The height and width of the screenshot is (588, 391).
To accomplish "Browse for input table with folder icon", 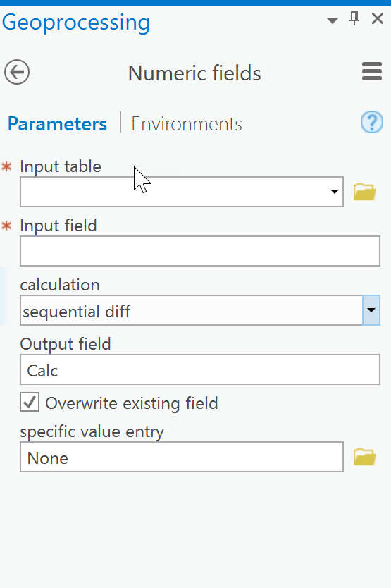I will 365,192.
